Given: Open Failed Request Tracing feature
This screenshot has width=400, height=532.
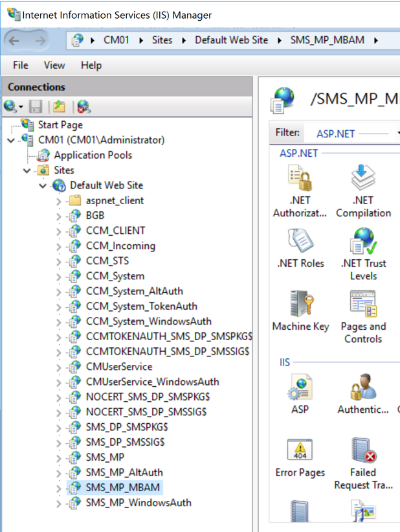Looking at the screenshot, I should [x=363, y=463].
